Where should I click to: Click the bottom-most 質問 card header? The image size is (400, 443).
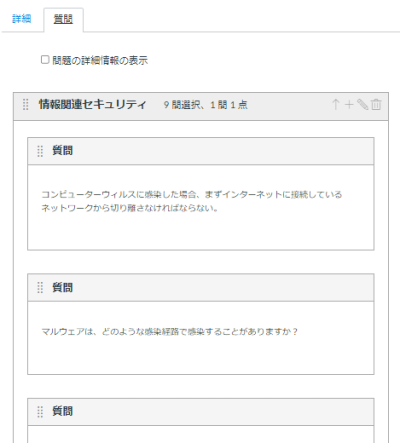pos(201,411)
